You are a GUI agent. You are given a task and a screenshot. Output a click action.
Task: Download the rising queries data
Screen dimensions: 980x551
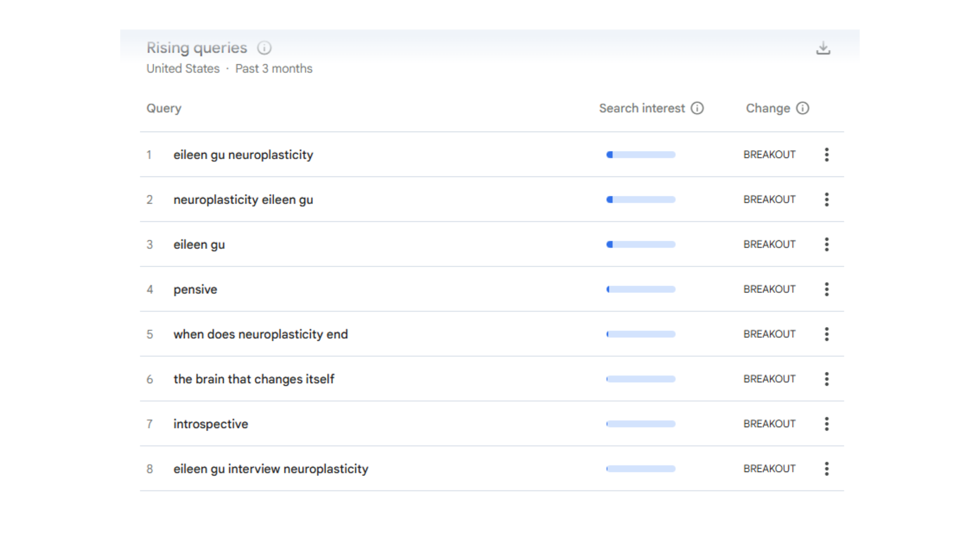point(823,48)
